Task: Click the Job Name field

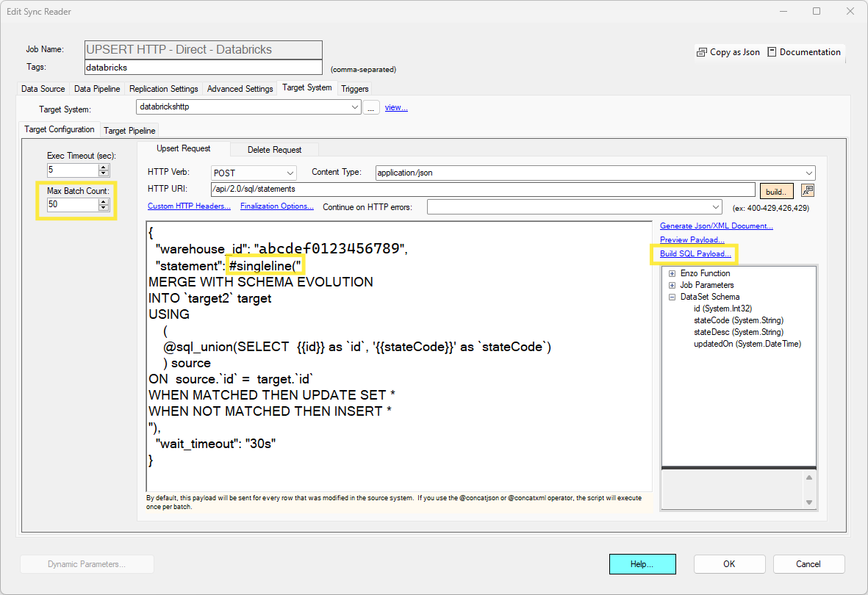Action: coord(203,49)
